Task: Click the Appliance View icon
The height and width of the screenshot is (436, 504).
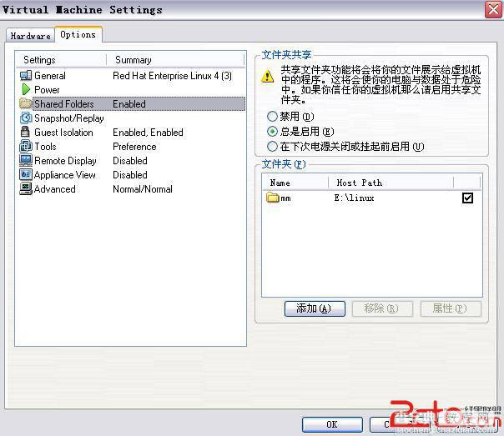Action: [x=25, y=174]
